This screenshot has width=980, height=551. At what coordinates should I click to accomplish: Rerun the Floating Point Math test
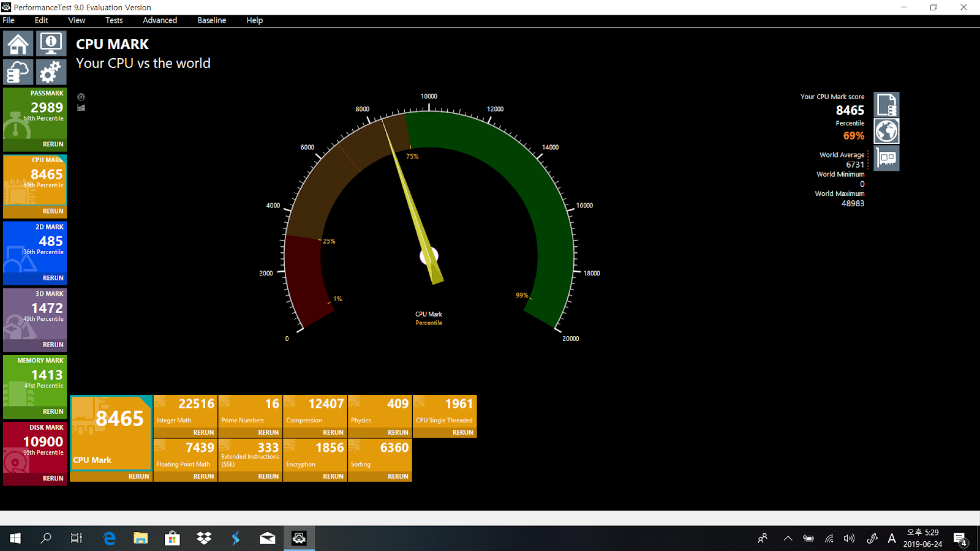tap(203, 476)
